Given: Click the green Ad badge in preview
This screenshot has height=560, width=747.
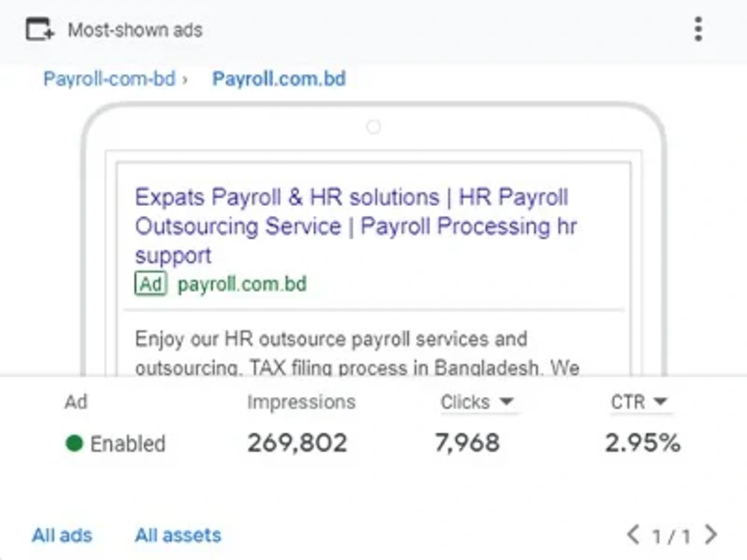Looking at the screenshot, I should tap(151, 284).
